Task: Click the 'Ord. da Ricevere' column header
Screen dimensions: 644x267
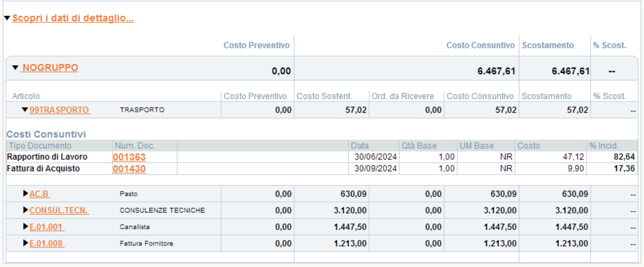Action: pyautogui.click(x=402, y=96)
